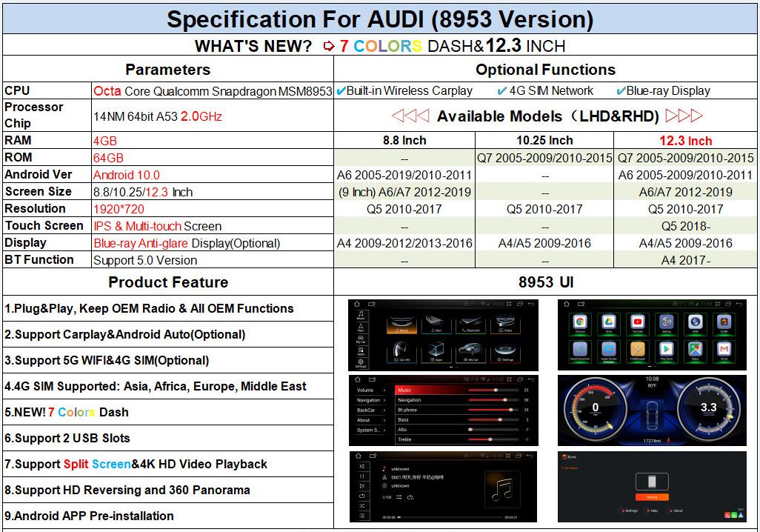Viewport: 760px width, 532px height.
Task: Open the Bluetooth tile on home menu
Action: click(x=470, y=325)
